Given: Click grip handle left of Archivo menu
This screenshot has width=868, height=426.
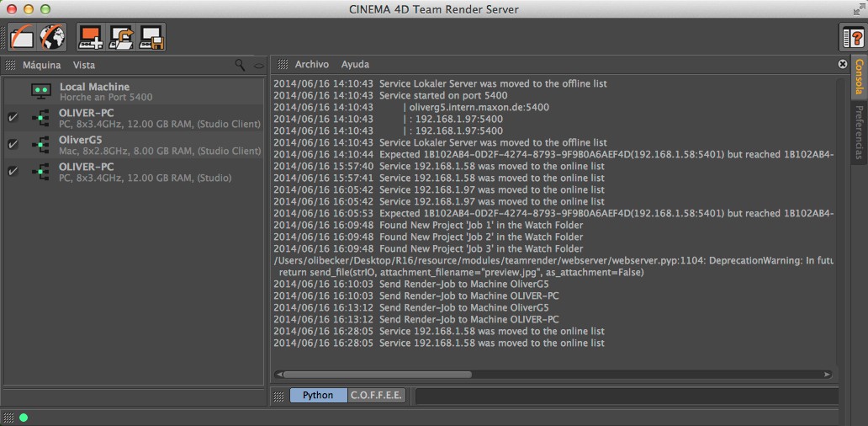Looking at the screenshot, I should [x=283, y=65].
